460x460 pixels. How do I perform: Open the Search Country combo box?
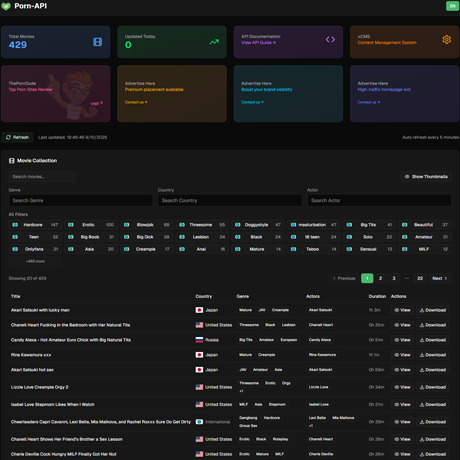pos(230,200)
